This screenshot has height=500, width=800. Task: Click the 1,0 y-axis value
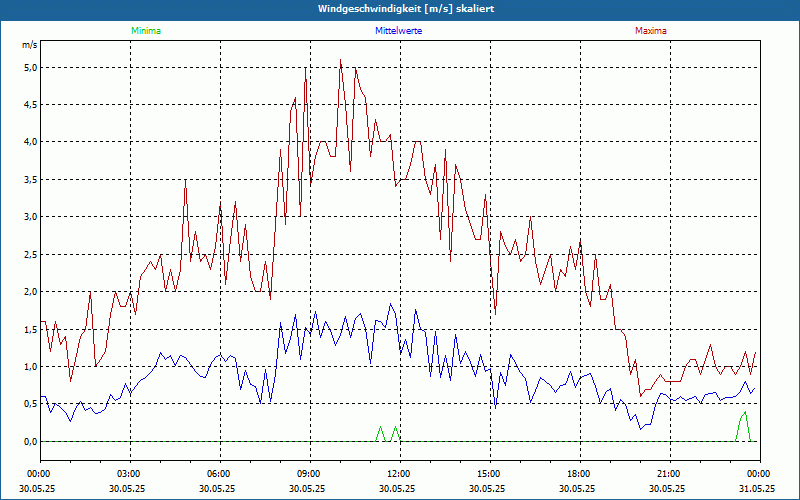click(31, 366)
